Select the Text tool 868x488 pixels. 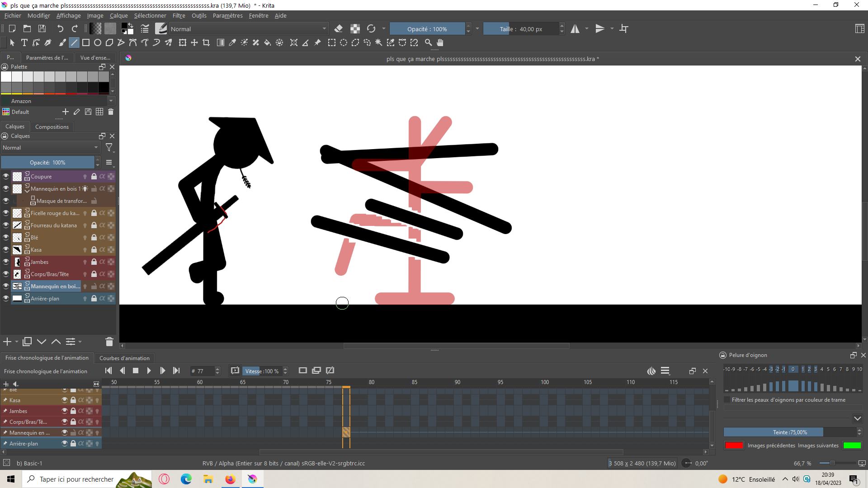[24, 42]
